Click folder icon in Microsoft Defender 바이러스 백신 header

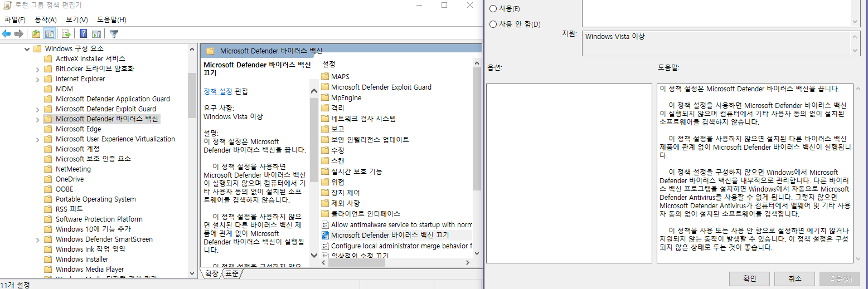pos(210,51)
